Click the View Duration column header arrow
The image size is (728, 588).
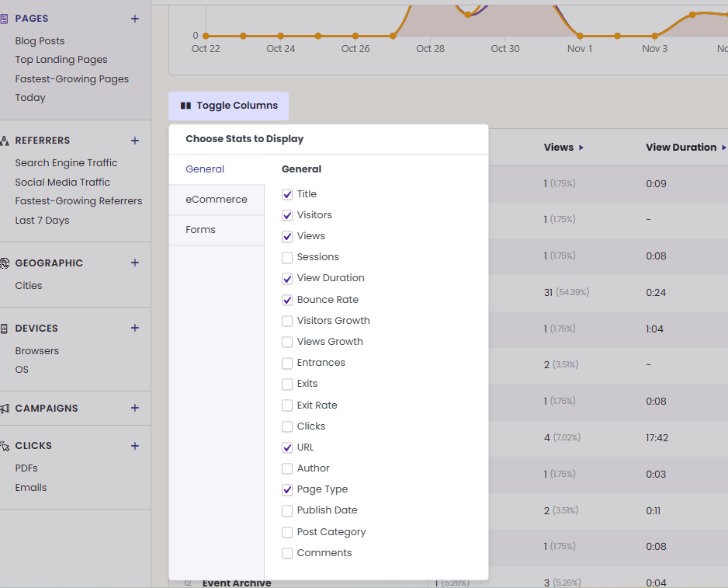click(x=723, y=148)
